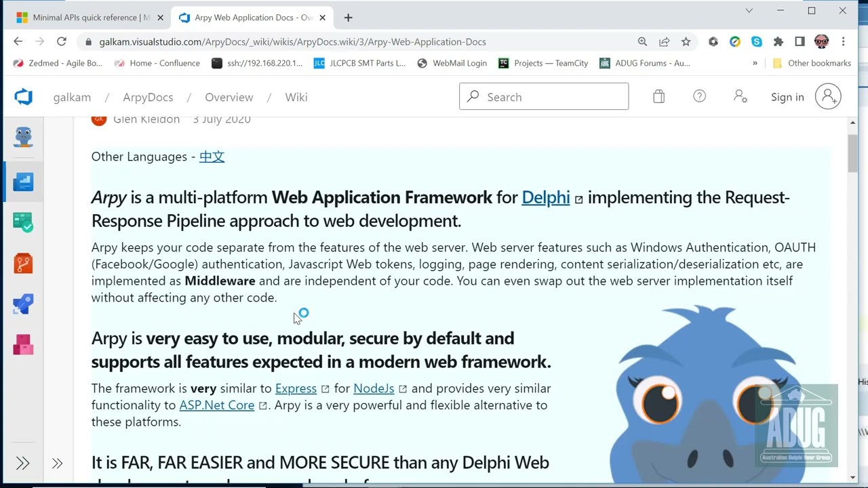Open the Chrome three-dot menu
868x488 pixels.
843,41
